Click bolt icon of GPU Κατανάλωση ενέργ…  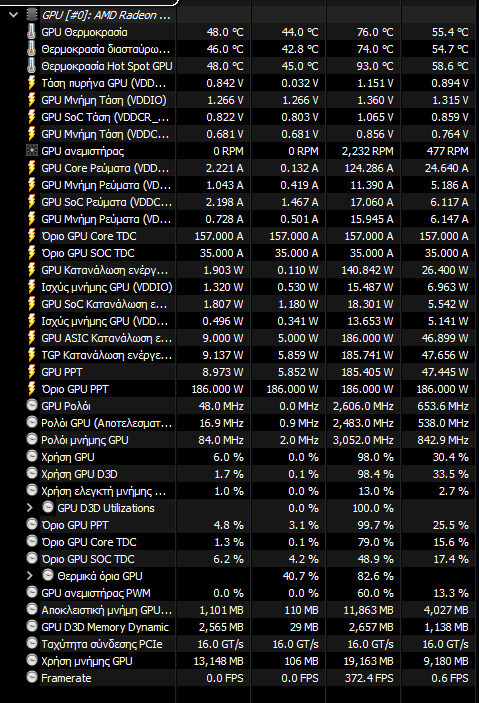tap(31, 270)
